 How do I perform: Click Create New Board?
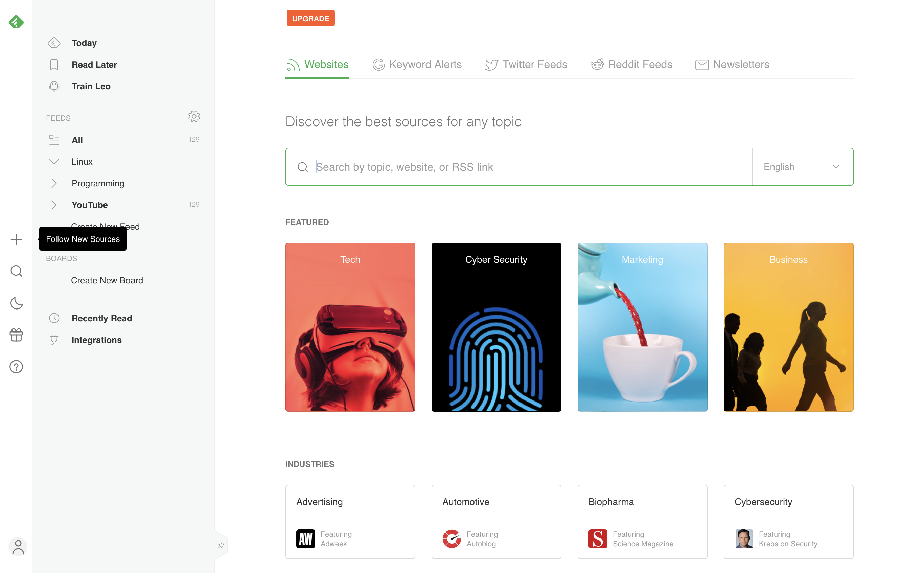pyautogui.click(x=107, y=280)
